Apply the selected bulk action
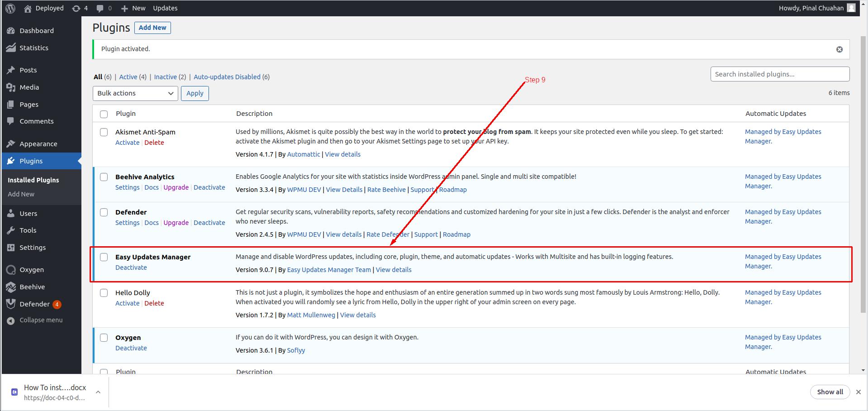The width and height of the screenshot is (868, 411). (195, 93)
